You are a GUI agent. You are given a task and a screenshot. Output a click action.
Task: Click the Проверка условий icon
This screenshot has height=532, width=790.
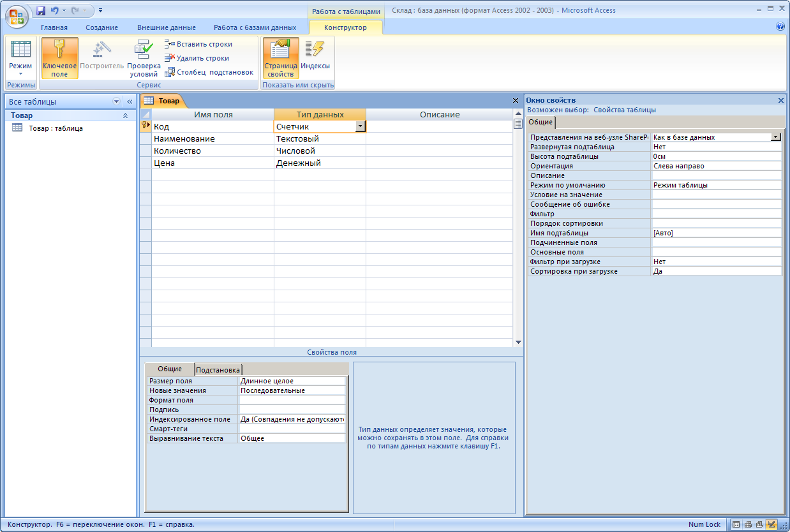pos(144,58)
